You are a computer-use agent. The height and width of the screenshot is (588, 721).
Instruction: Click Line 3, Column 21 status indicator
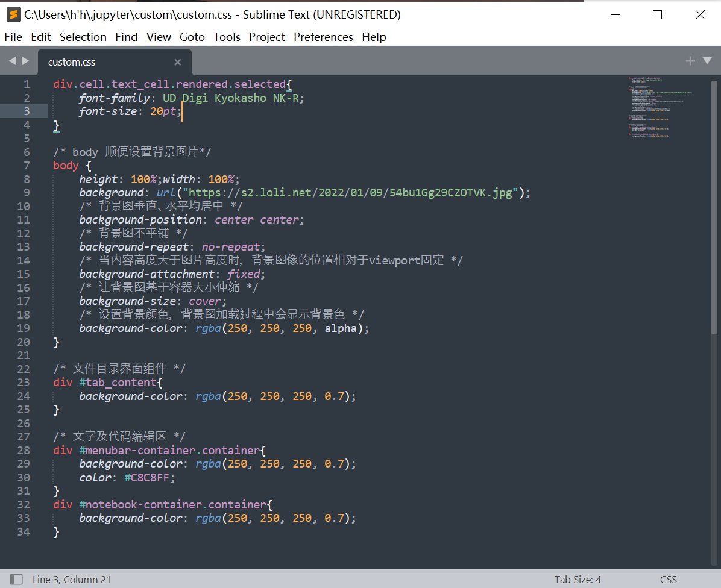72,579
